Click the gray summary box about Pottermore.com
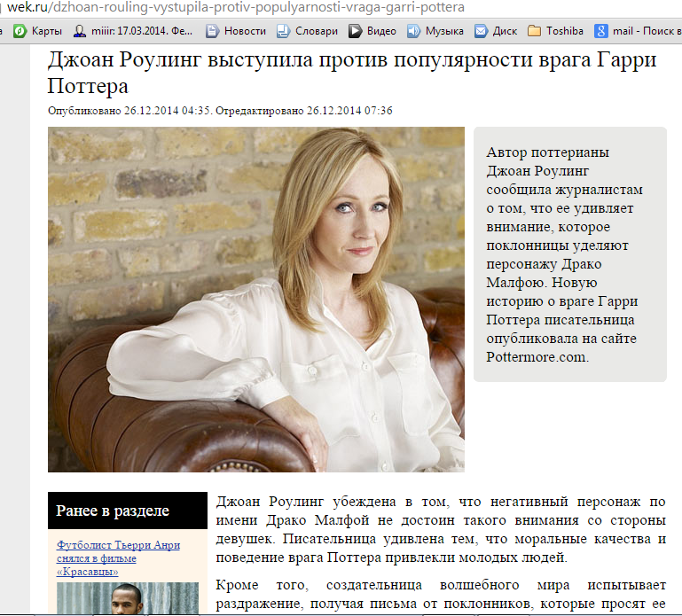This screenshot has height=616, width=682. click(570, 254)
